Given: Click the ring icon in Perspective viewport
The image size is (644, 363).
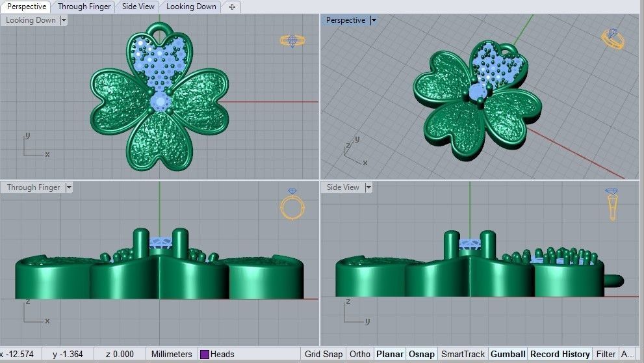Looking at the screenshot, I should pyautogui.click(x=613, y=38).
